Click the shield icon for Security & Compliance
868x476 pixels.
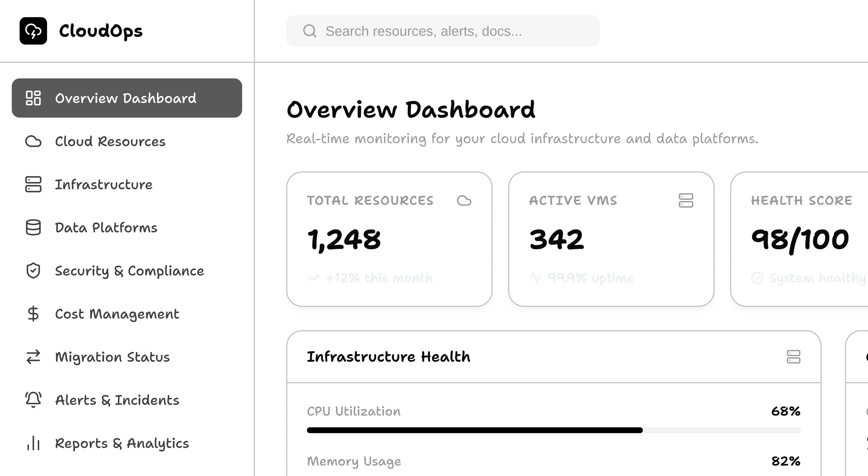click(x=33, y=271)
